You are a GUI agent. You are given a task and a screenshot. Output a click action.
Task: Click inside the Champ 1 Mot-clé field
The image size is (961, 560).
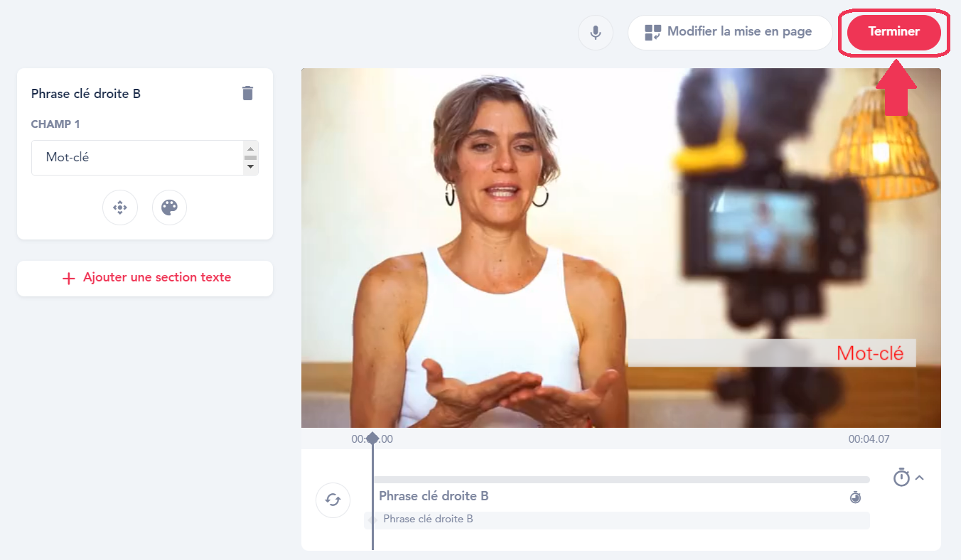click(135, 158)
